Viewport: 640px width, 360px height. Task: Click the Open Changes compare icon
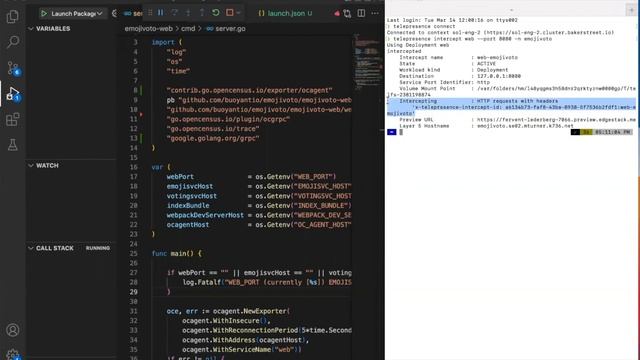pos(347,13)
